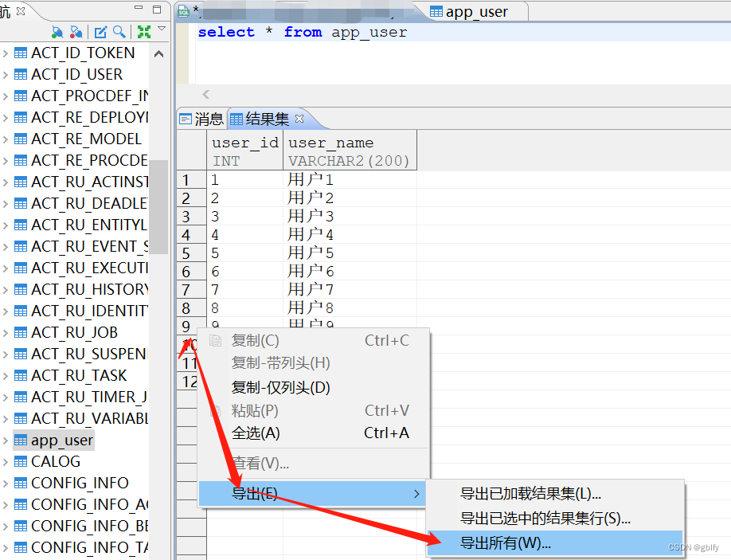Switch to the 结果集 tab
This screenshot has height=560, width=731.
click(x=266, y=119)
